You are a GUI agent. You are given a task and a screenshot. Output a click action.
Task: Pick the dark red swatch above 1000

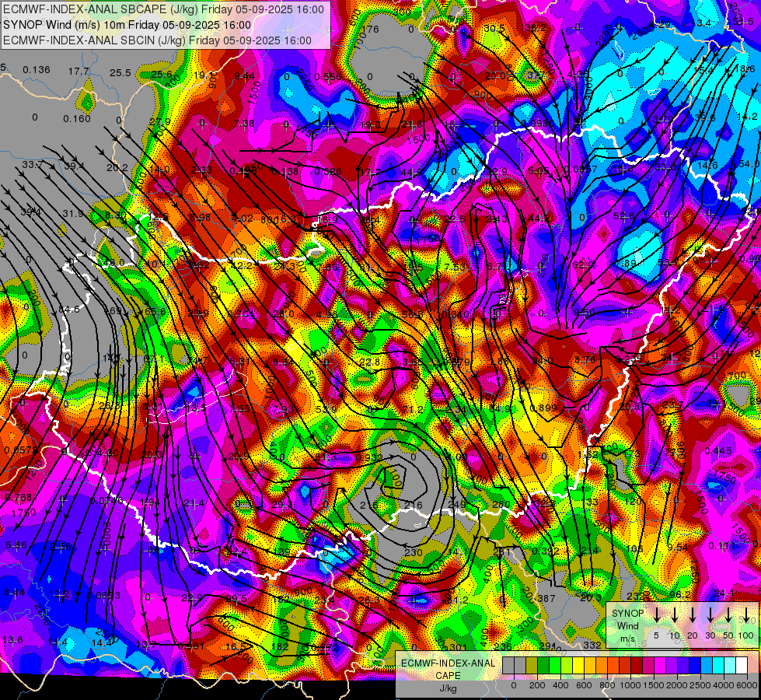637,666
